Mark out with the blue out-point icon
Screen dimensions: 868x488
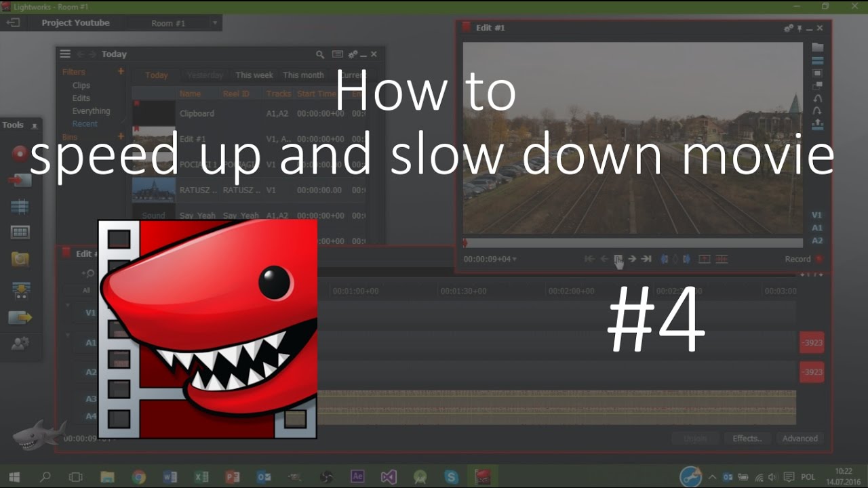tap(686, 259)
